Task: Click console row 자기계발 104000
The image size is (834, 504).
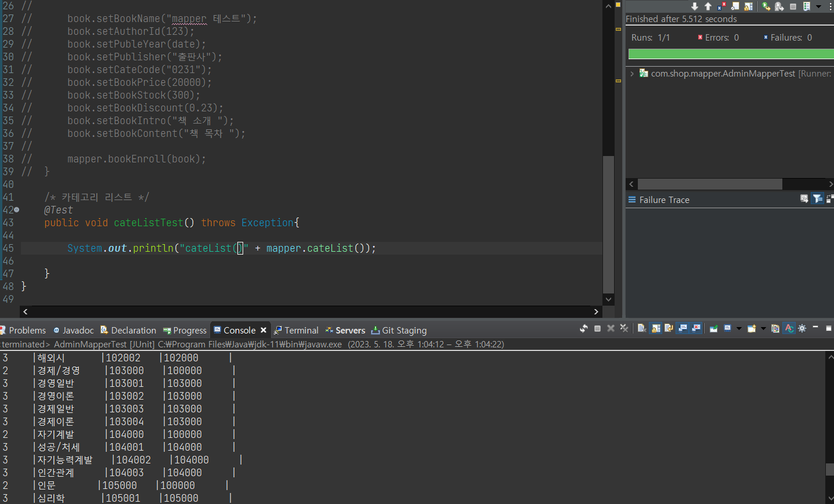Action: (118, 434)
